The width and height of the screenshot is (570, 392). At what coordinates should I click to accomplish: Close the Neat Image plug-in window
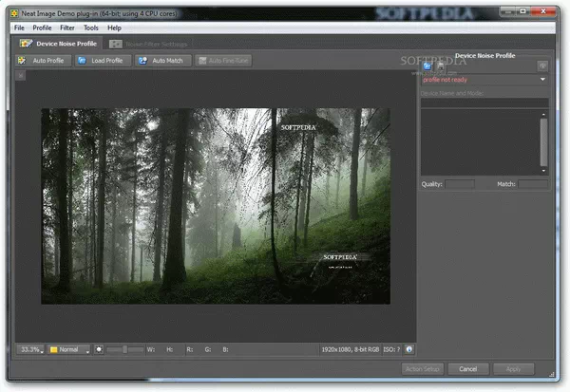click(x=543, y=11)
